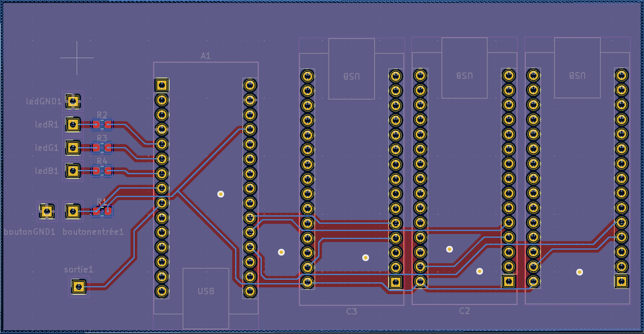Viewport: 644px width, 334px height.
Task: Select the left pad of resistor R4
Action: pos(96,171)
